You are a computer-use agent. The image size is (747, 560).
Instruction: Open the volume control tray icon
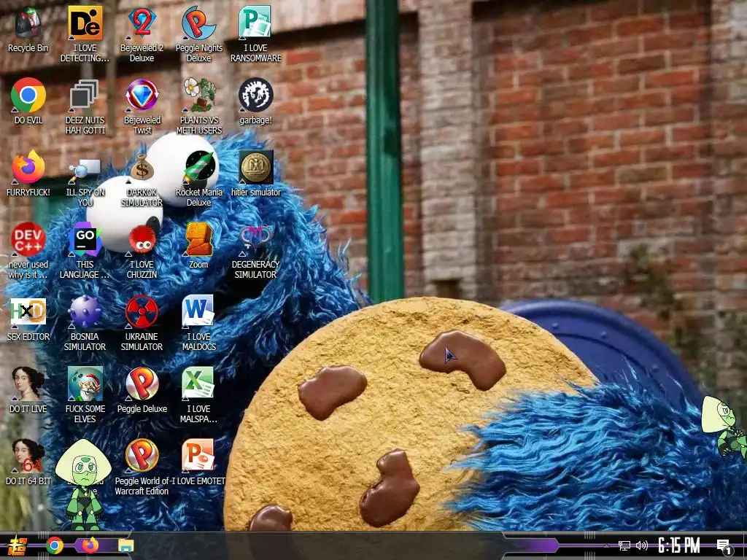[642, 545]
